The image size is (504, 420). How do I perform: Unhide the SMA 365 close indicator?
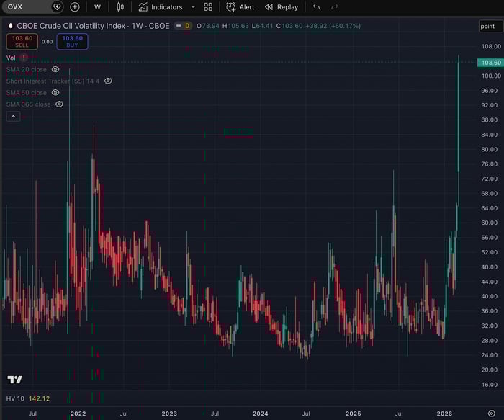tap(59, 104)
